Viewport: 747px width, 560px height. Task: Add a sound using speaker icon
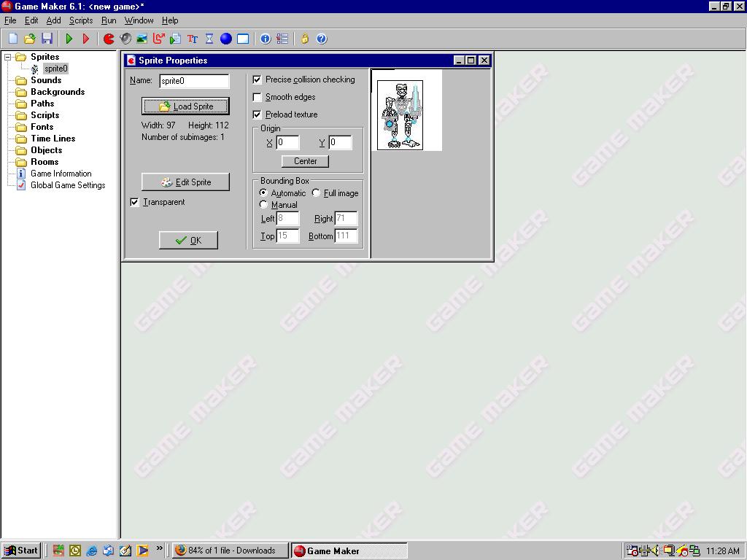125,39
